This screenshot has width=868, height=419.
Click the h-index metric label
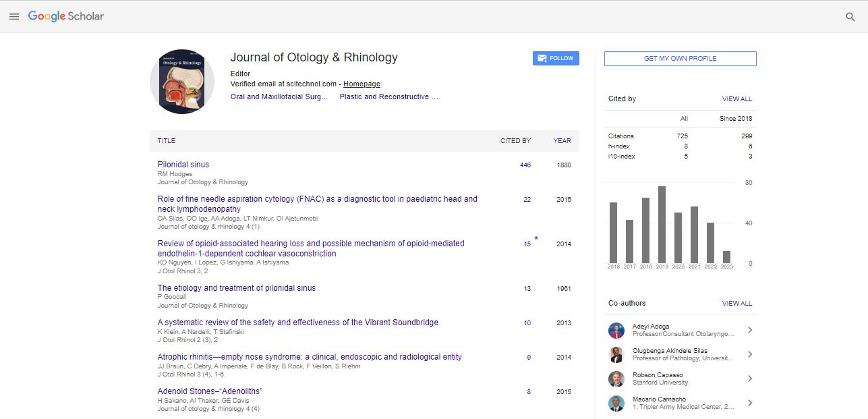pyautogui.click(x=619, y=146)
